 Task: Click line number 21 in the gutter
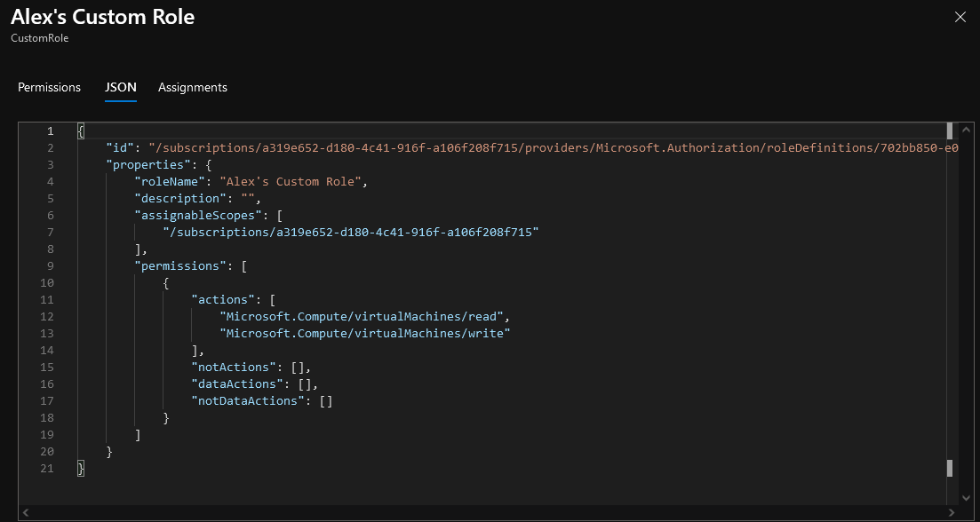click(47, 469)
